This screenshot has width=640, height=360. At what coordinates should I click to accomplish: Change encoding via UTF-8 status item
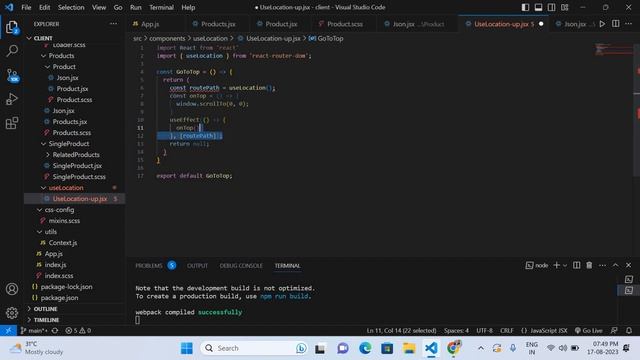[x=484, y=330]
